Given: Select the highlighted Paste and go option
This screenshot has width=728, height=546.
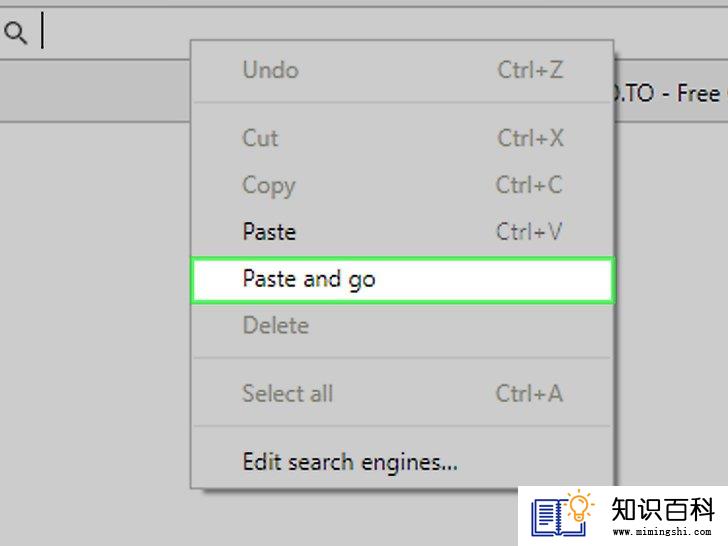Looking at the screenshot, I should coord(403,280).
